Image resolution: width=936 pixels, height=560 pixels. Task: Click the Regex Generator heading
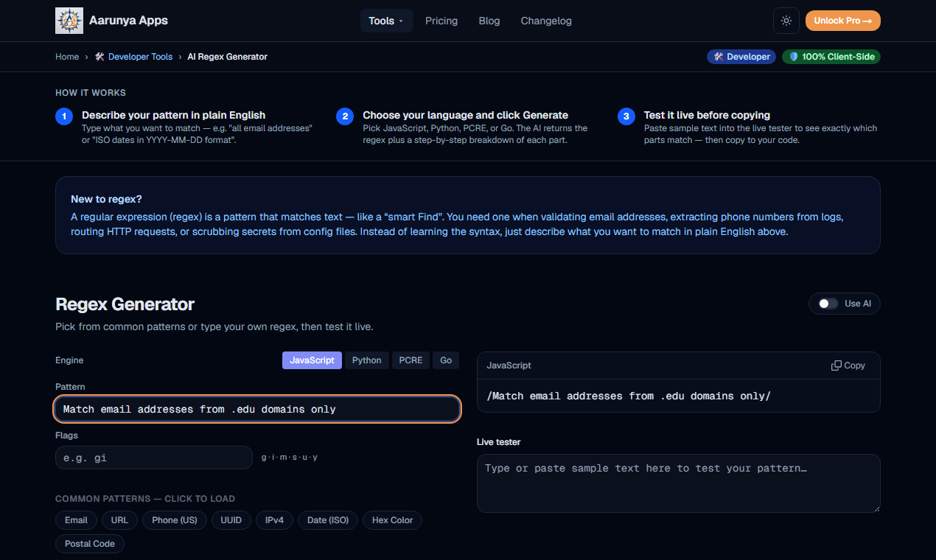125,304
